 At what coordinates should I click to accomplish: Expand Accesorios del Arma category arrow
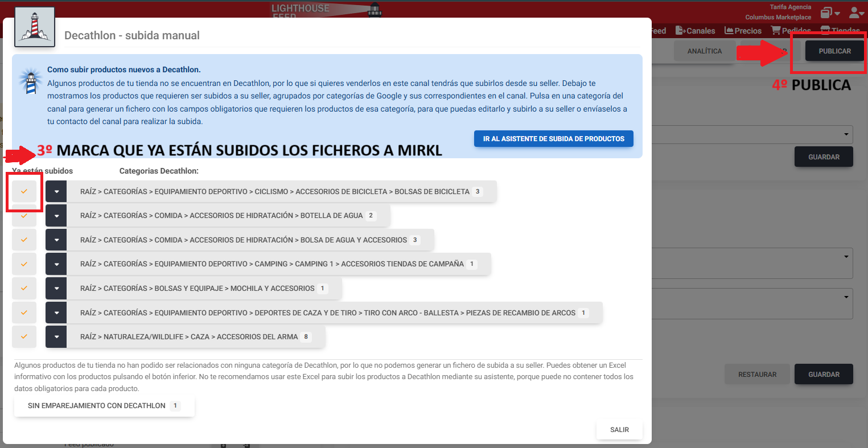[x=56, y=336]
